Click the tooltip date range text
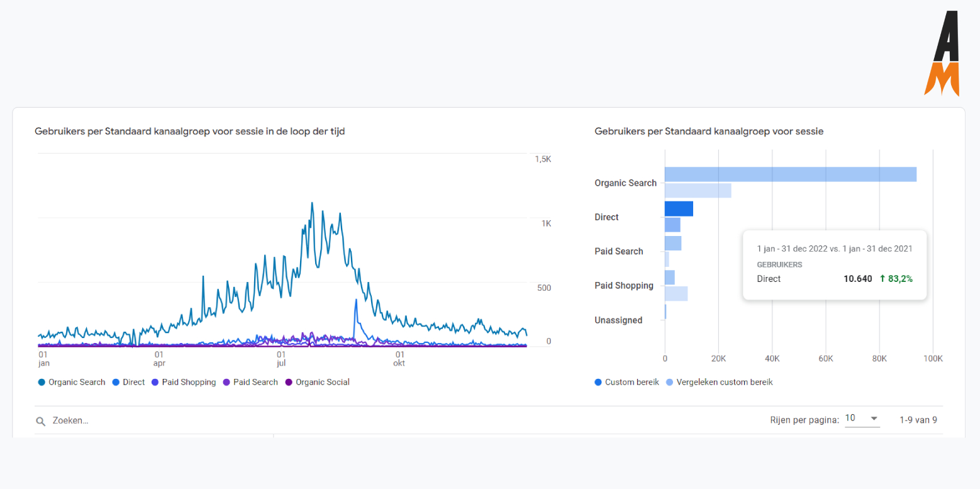This screenshot has width=980, height=489. point(835,249)
